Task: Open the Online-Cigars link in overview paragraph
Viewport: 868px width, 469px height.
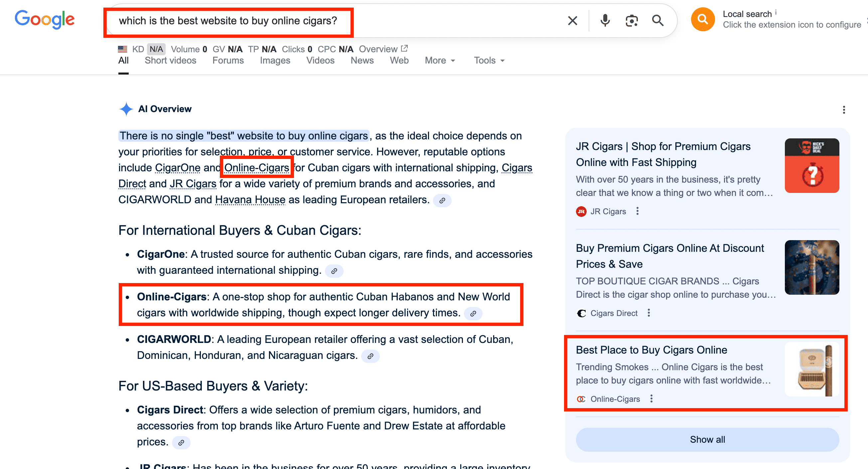Action: pos(257,168)
